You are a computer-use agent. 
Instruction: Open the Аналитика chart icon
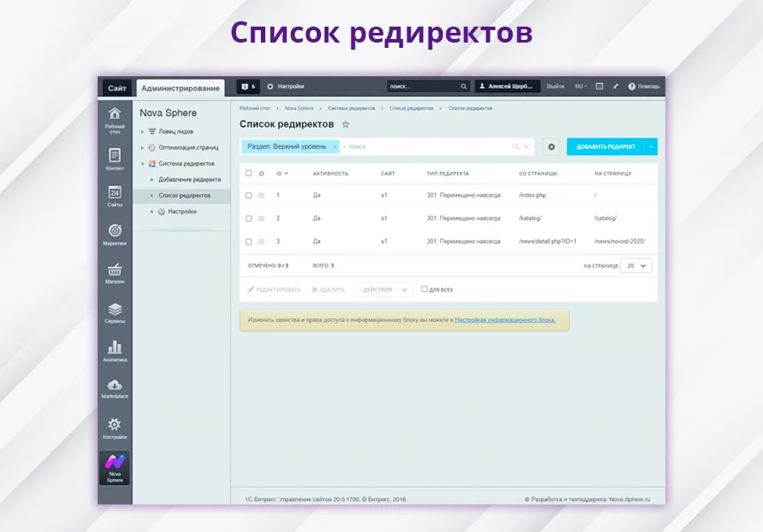(114, 350)
